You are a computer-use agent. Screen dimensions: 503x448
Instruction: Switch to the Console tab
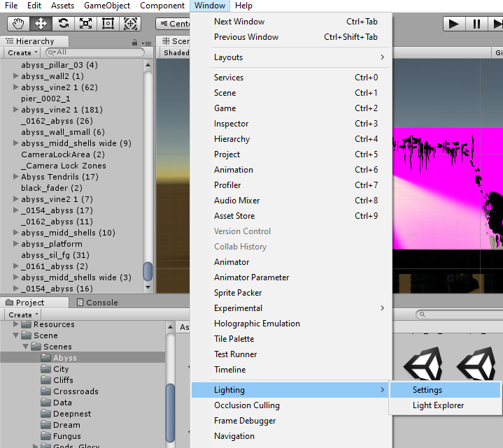point(97,303)
